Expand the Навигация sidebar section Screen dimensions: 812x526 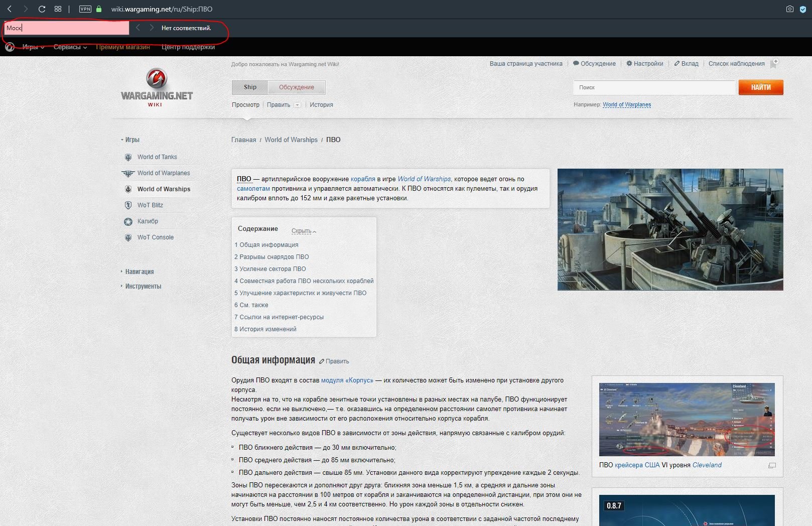(137, 272)
